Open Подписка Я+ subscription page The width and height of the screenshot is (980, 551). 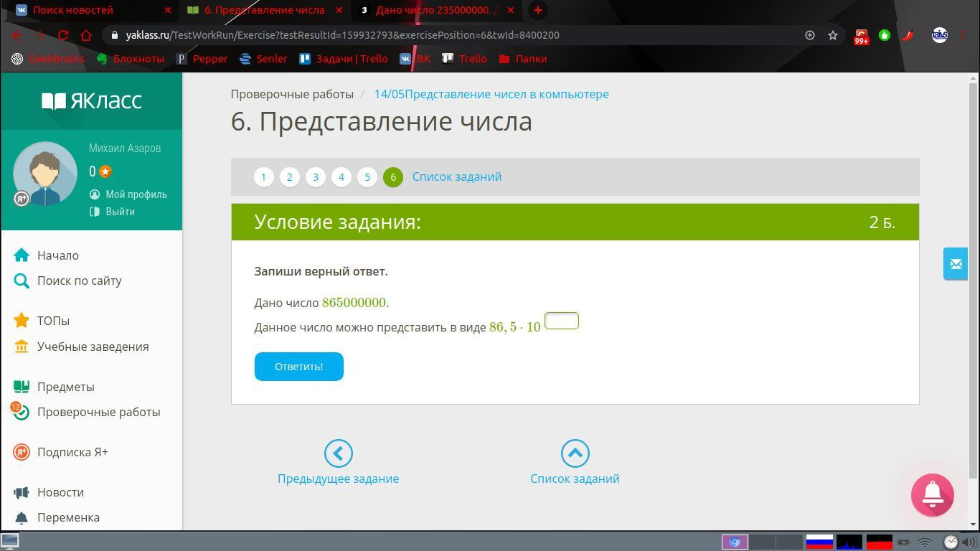(72, 452)
